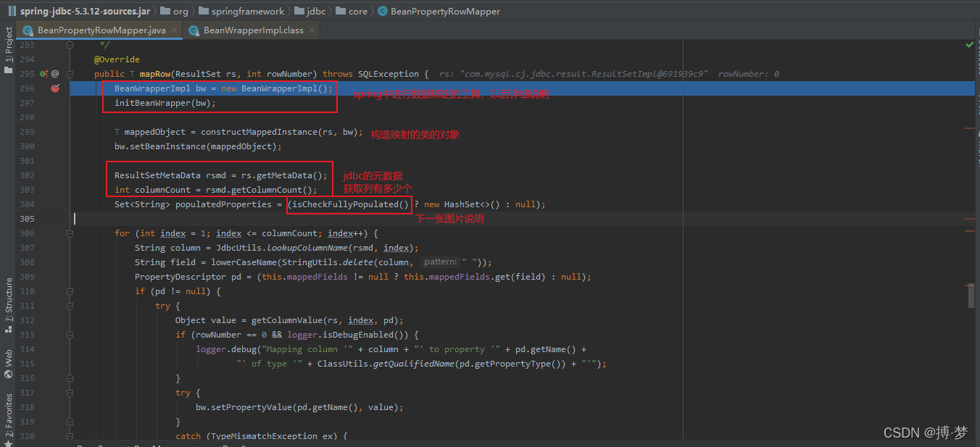This screenshot has width=980, height=447.
Task: Click the @ annotation gutter icon on line 295
Action: click(x=55, y=74)
